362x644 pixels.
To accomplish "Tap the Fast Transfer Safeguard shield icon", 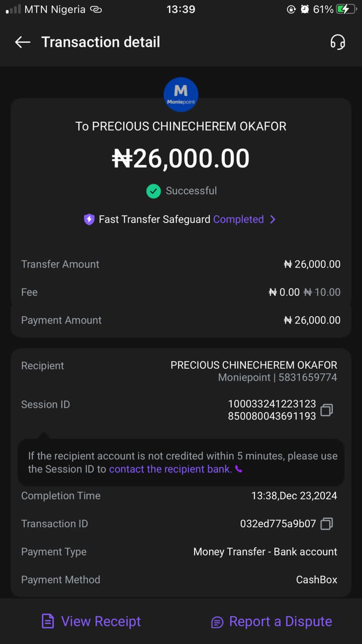I will coord(89,219).
